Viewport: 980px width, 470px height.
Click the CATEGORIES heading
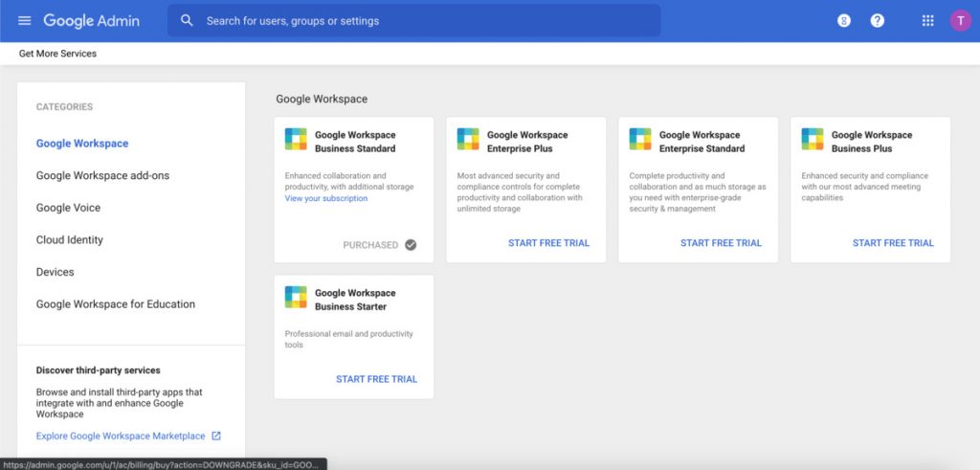click(64, 107)
